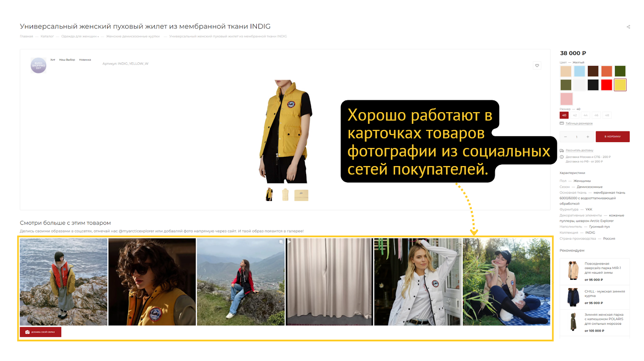Open gallery photo of woman on seaside rocks
The image size is (644, 361).
coord(64,282)
